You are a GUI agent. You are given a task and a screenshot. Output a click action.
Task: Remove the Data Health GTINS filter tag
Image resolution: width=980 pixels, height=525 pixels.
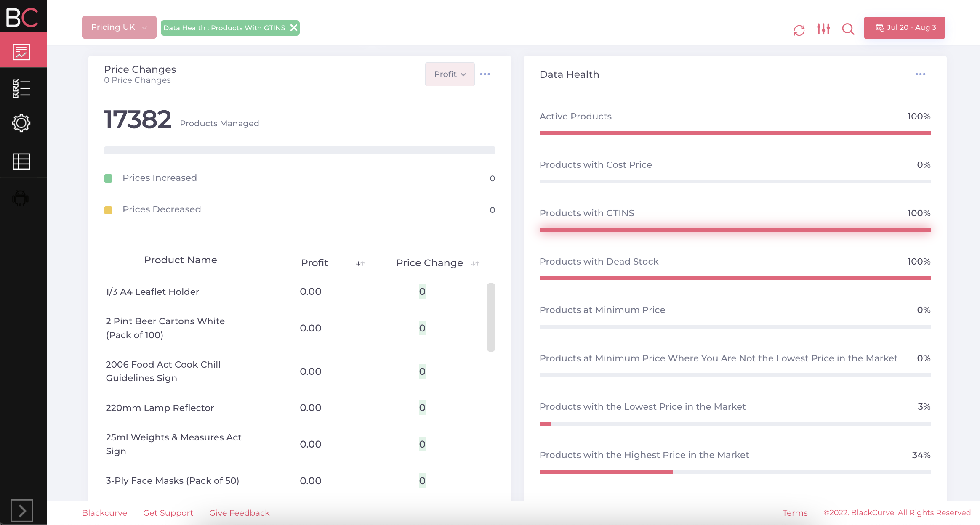coord(293,28)
